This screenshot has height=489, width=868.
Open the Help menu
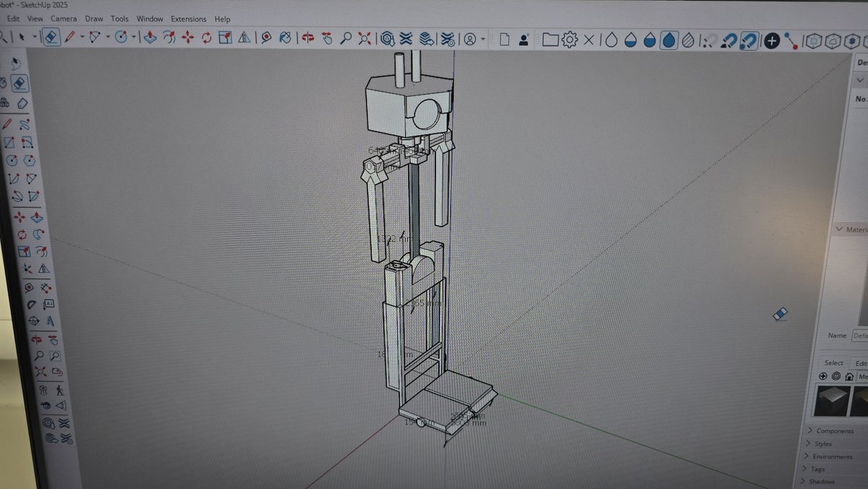(x=222, y=19)
